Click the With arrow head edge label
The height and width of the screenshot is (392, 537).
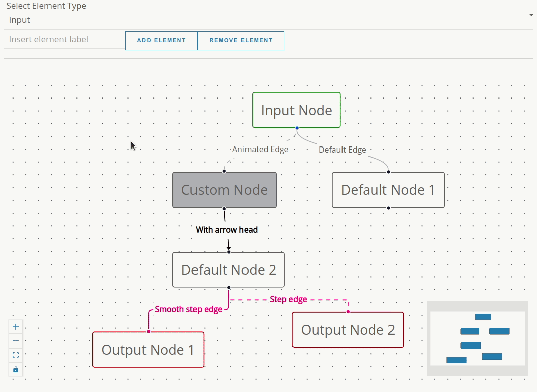pyautogui.click(x=226, y=230)
